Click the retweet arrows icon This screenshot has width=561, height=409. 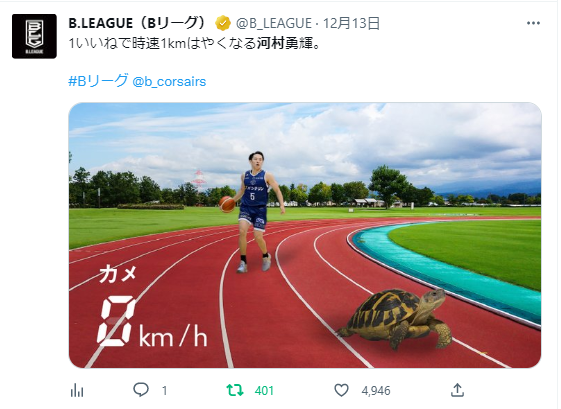click(235, 390)
